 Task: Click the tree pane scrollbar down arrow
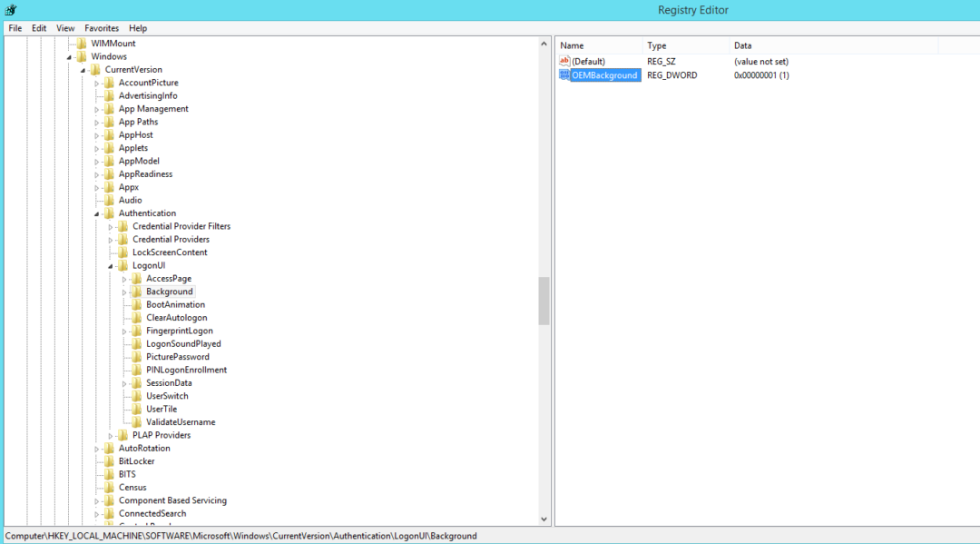[x=544, y=519]
